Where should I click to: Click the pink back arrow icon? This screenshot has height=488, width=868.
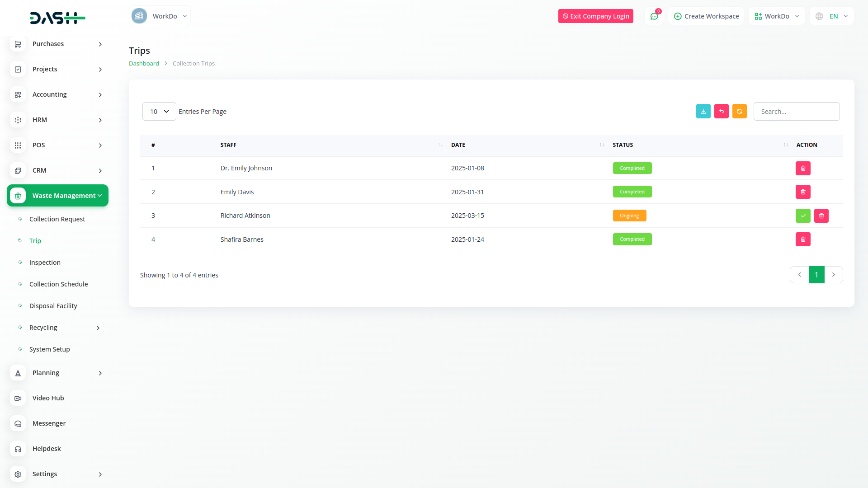(x=721, y=111)
